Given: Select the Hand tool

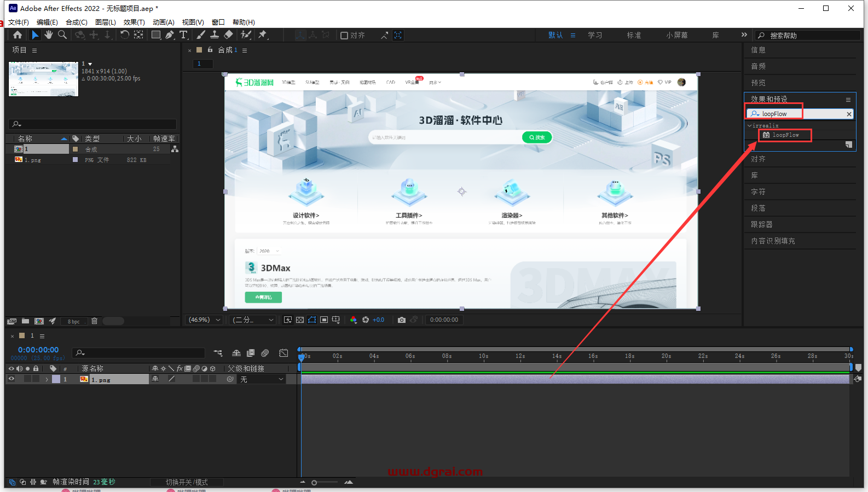Looking at the screenshot, I should pyautogui.click(x=49, y=35).
